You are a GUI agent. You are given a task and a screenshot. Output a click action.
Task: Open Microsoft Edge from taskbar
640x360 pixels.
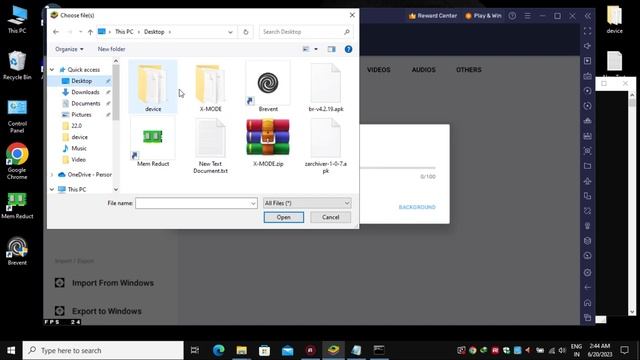219,350
